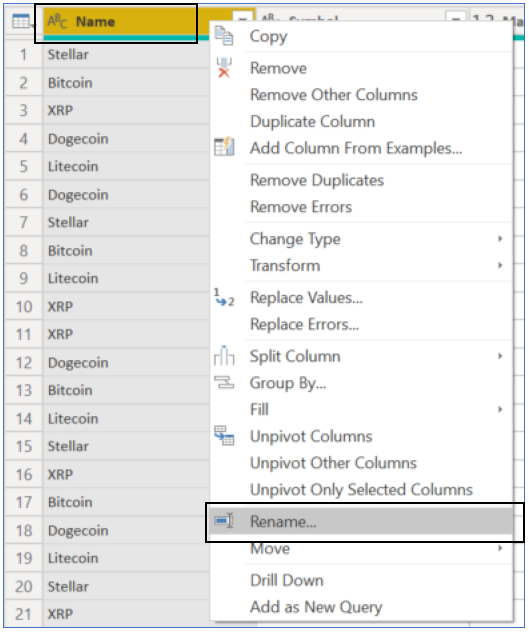This screenshot has height=633, width=529.
Task: Click Litecoin cell in row 19
Action: pyautogui.click(x=126, y=558)
